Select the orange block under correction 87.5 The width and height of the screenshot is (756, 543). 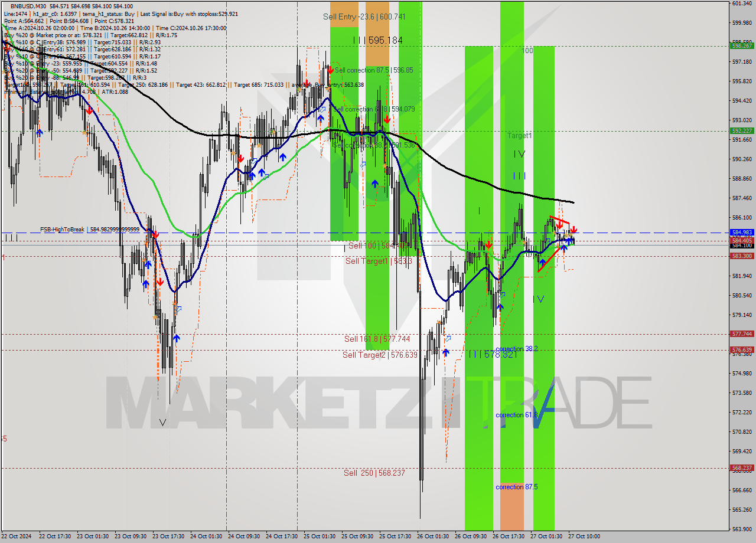pyautogui.click(x=512, y=506)
